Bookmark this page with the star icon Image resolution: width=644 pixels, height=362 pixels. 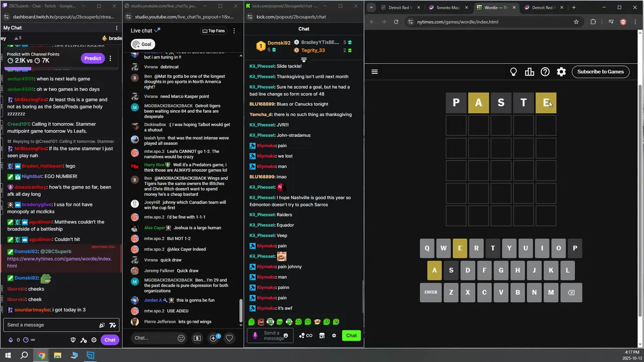click(576, 22)
